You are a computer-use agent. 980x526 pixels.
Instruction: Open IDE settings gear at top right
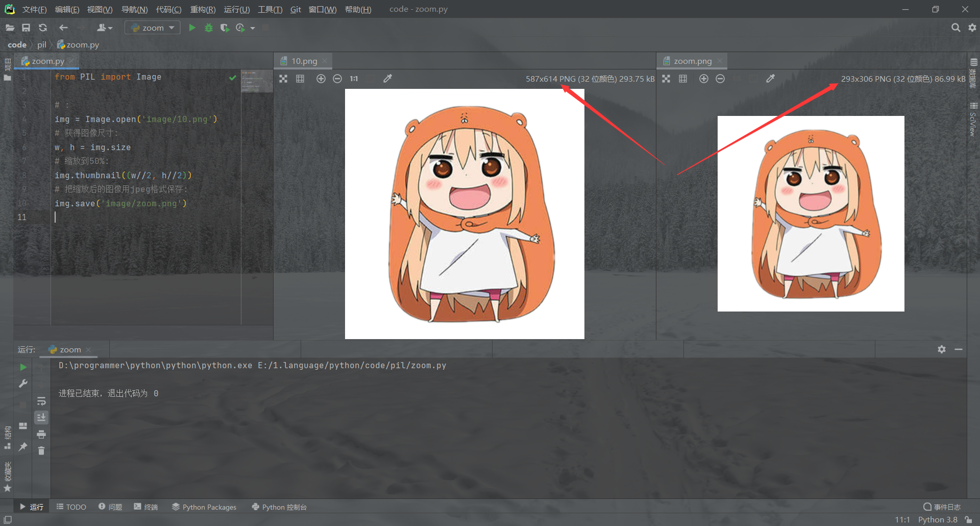click(x=972, y=28)
